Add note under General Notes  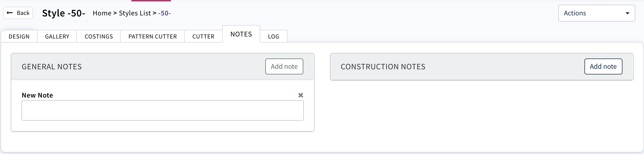coord(284,66)
